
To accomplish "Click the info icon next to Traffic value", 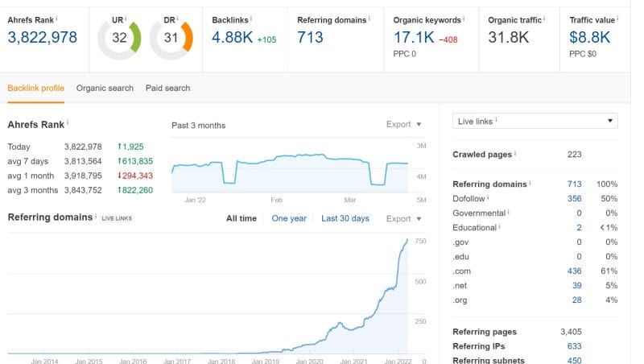I will [617, 19].
